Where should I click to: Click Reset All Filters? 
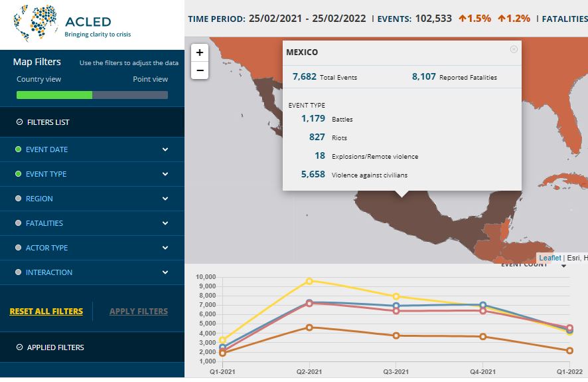(46, 311)
